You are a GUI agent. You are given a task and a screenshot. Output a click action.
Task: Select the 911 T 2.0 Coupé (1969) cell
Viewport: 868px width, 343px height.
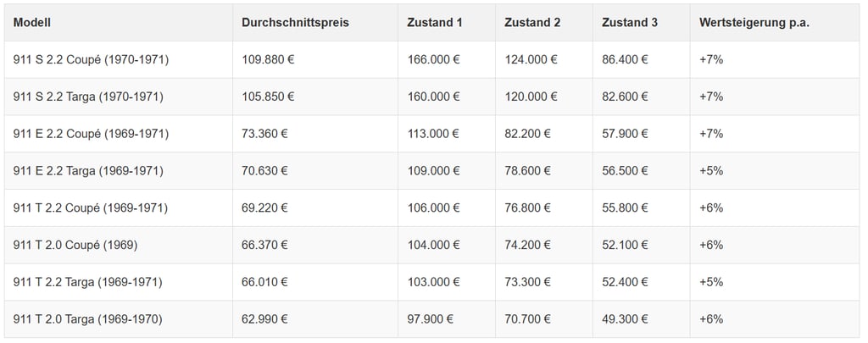(x=119, y=245)
